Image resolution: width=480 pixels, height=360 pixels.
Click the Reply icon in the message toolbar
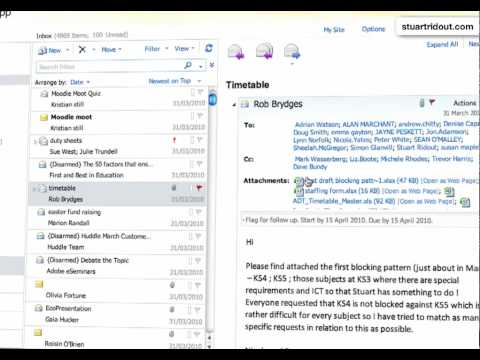(x=236, y=52)
